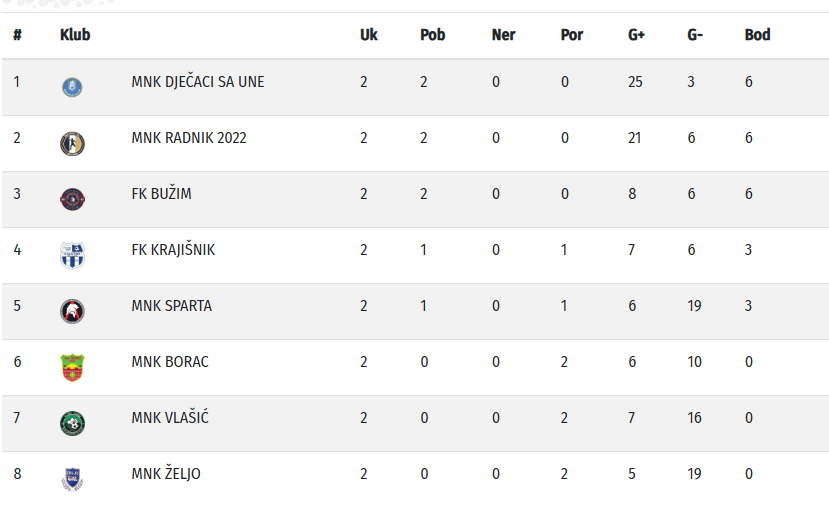Select the MNK SPARTA team name
This screenshot has width=829, height=511.
[171, 306]
